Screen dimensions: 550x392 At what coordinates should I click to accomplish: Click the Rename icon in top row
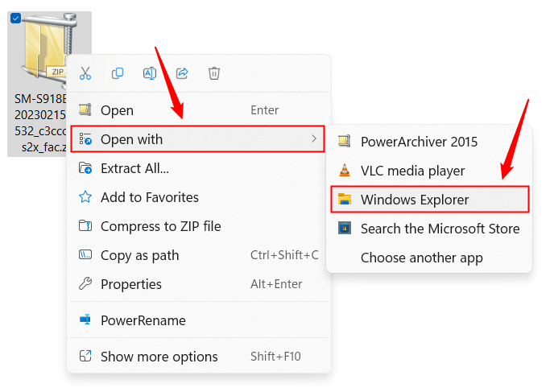150,73
